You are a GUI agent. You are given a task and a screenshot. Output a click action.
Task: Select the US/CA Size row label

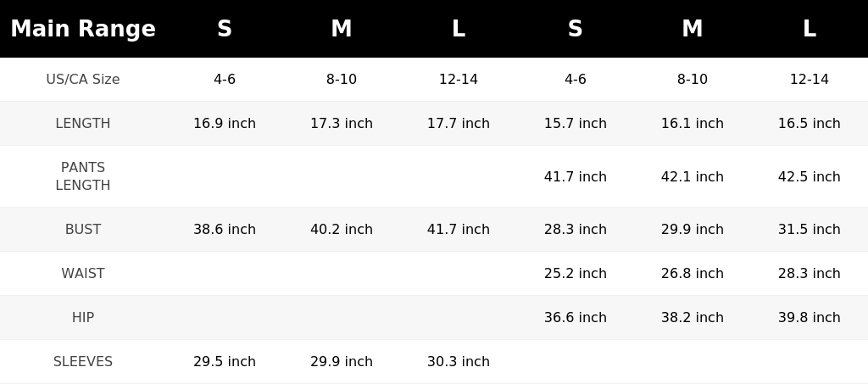[83, 79]
